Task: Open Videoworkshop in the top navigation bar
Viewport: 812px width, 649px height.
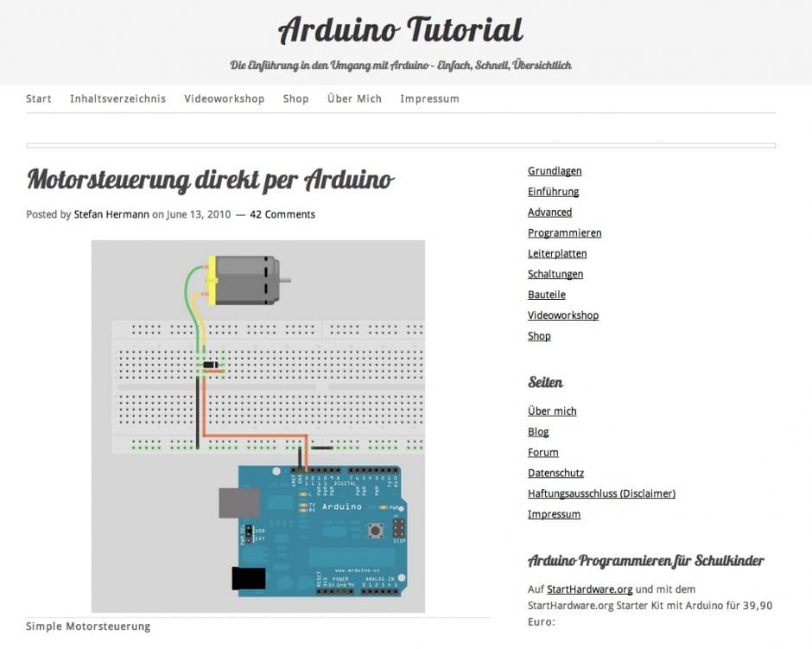Action: [x=225, y=99]
